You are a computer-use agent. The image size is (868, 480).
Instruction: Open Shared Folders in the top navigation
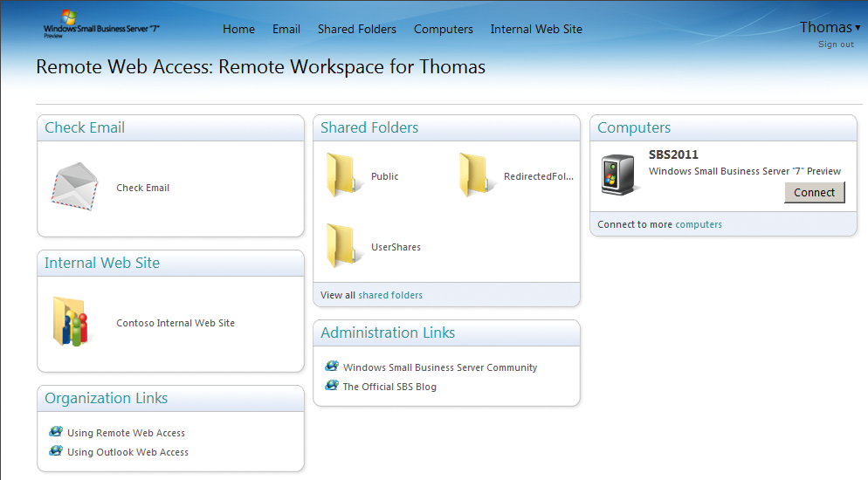click(357, 30)
